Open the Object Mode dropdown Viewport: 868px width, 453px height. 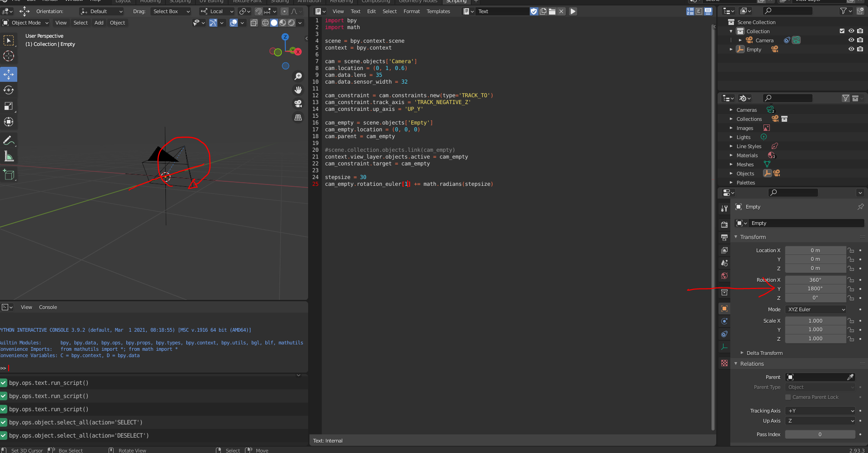pos(25,23)
